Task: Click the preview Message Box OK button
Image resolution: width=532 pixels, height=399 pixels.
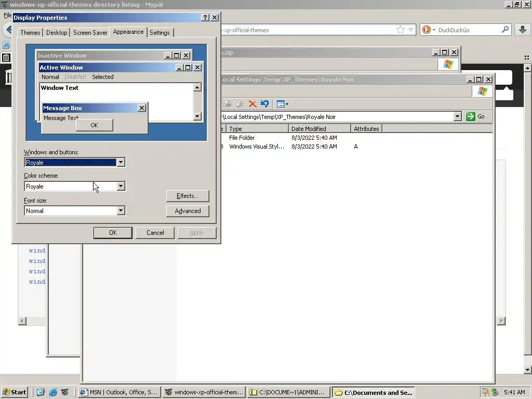Action: [95, 125]
